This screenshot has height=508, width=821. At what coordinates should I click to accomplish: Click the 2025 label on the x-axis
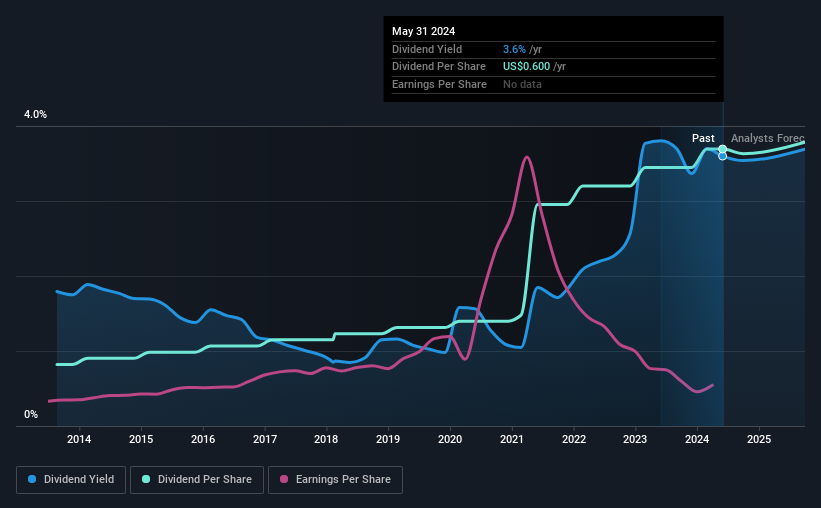[x=759, y=439]
